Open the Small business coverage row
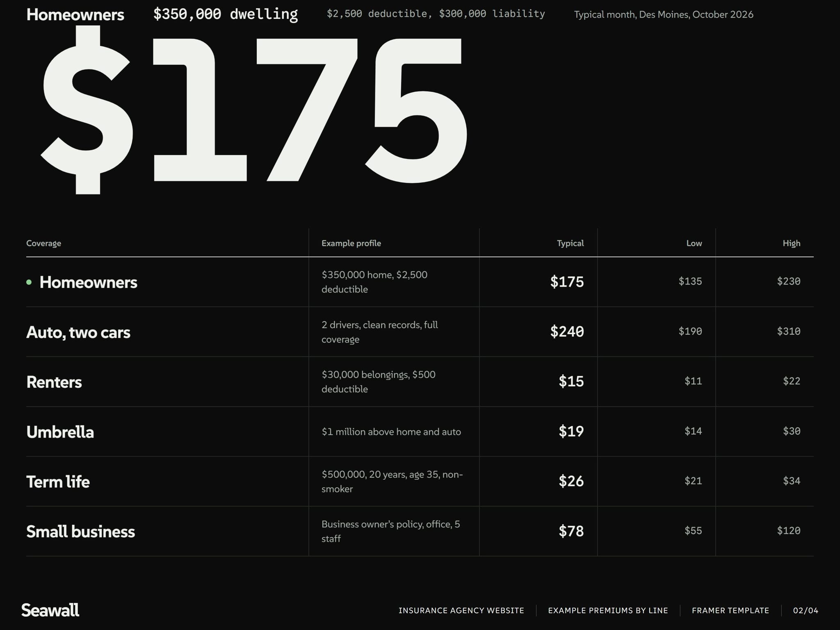 (420, 531)
